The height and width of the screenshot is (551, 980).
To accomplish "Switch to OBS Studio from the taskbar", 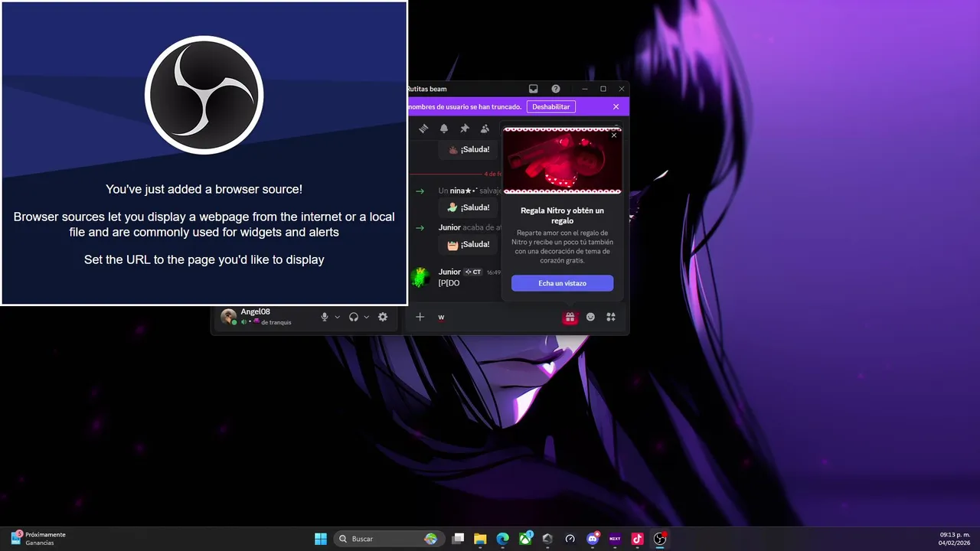I will (660, 539).
